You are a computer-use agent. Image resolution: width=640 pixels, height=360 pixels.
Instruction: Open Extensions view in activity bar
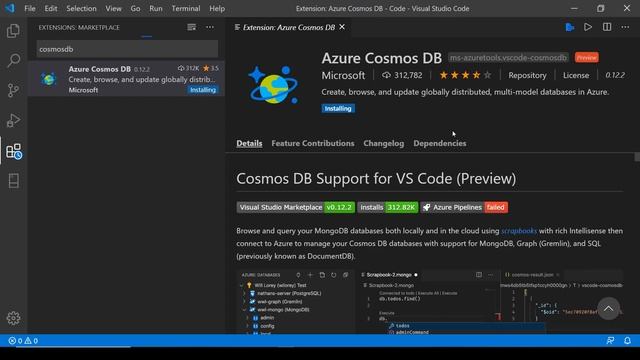pyautogui.click(x=13, y=151)
